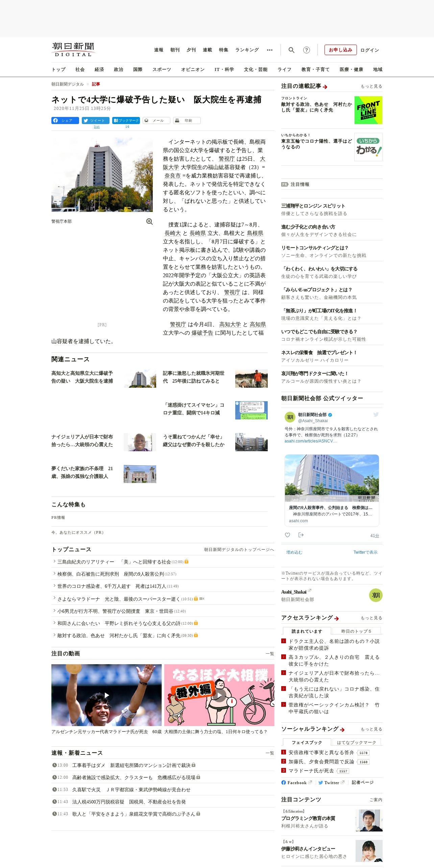The width and height of the screenshot is (434, 868).
Task: Play the Maradona video thumbnail
Action: pos(106,695)
